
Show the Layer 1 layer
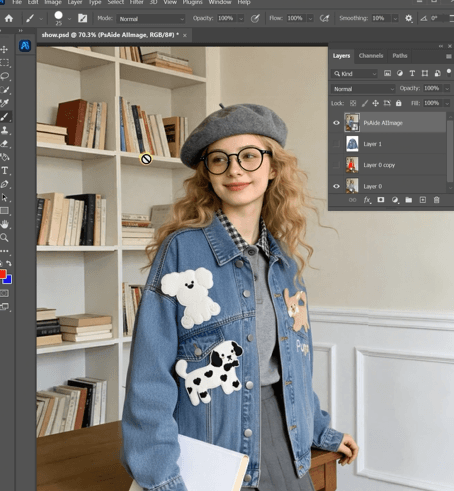tap(336, 144)
